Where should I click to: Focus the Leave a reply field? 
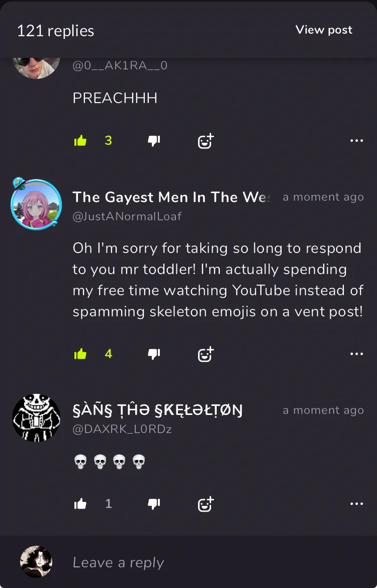(217, 562)
